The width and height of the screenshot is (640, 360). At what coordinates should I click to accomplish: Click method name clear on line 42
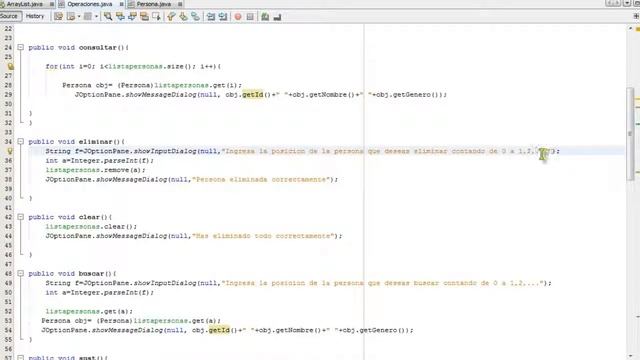[x=89, y=217]
